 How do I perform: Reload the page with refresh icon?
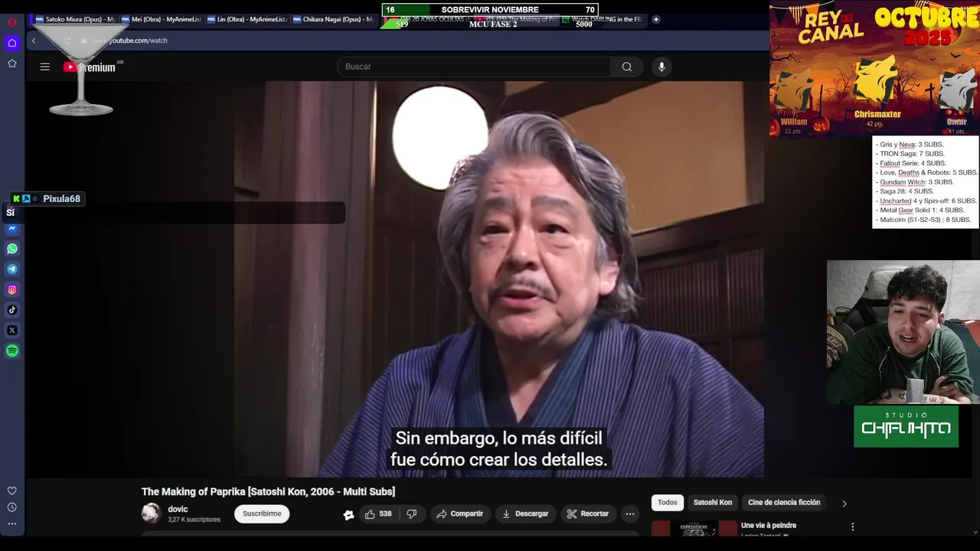[67, 41]
